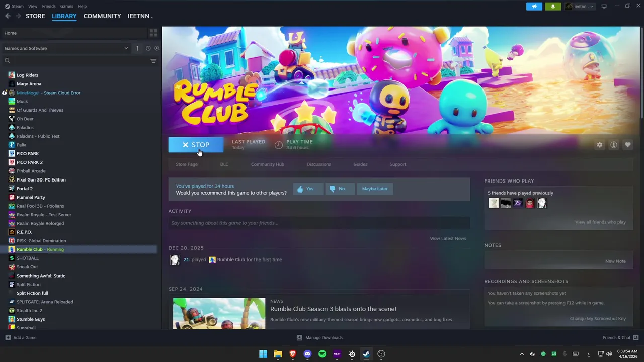Open the green notifications bell

point(553,6)
